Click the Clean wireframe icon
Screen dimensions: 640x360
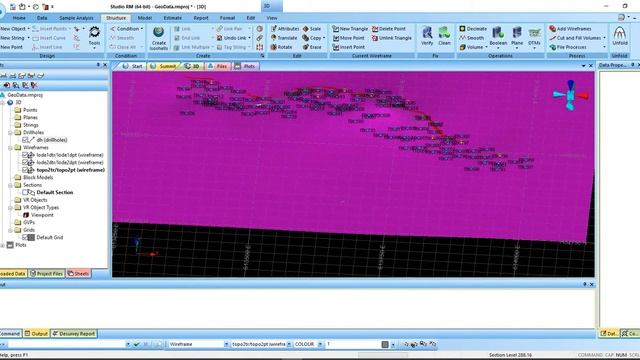tap(444, 36)
